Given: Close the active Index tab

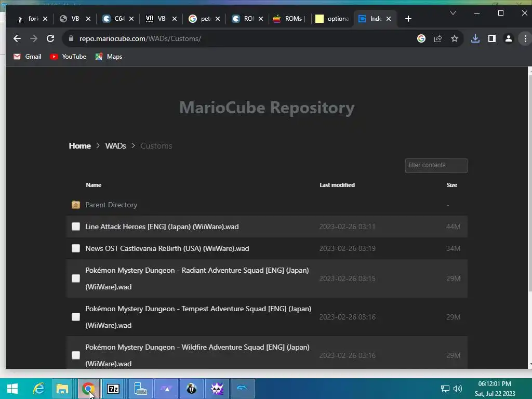Looking at the screenshot, I should (389, 19).
